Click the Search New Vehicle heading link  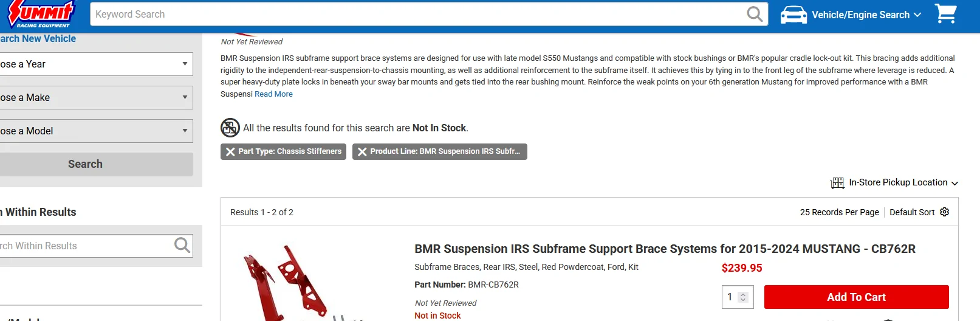coord(38,38)
